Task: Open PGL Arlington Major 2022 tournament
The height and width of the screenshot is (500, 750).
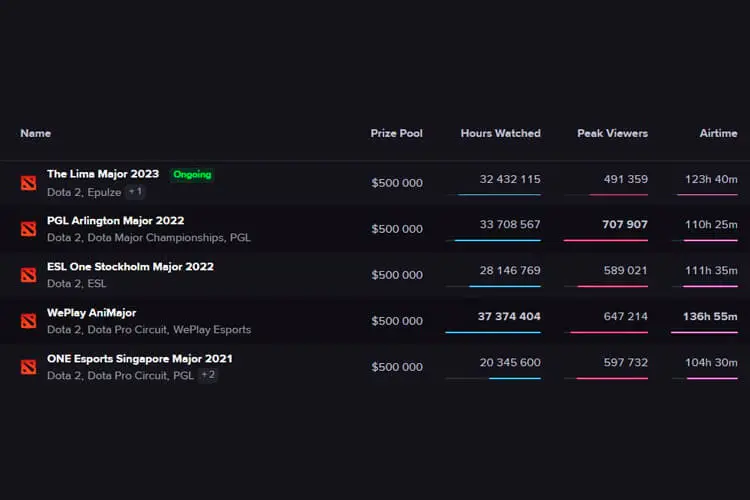Action: [x=115, y=221]
